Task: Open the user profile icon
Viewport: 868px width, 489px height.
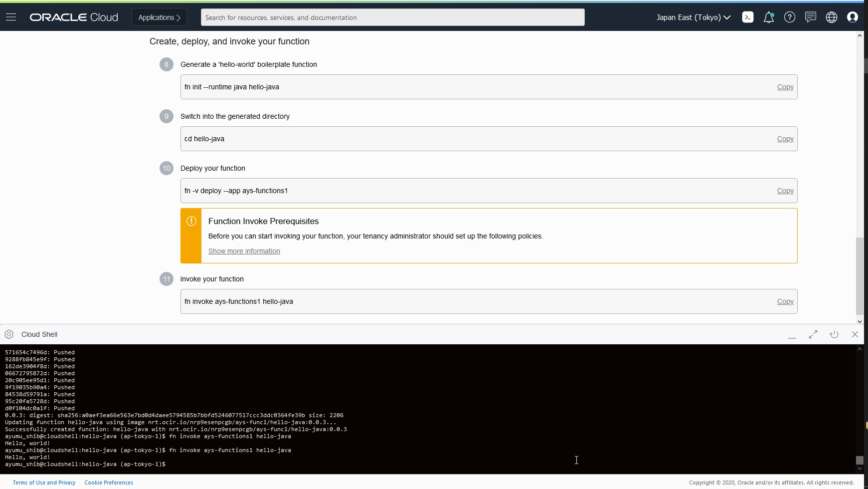Action: pyautogui.click(x=853, y=17)
